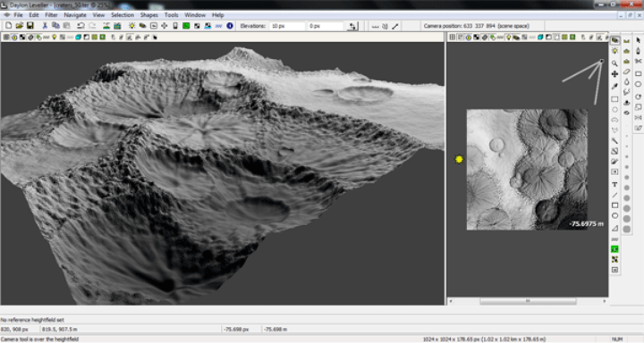644x343 pixels.
Task: Toggle light bulb in map view toolbar
Action: pos(508,38)
